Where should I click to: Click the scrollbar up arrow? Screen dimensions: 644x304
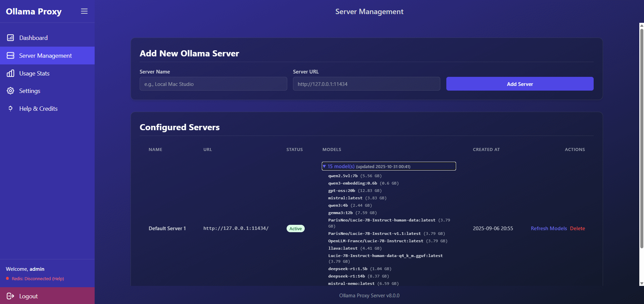642,25
